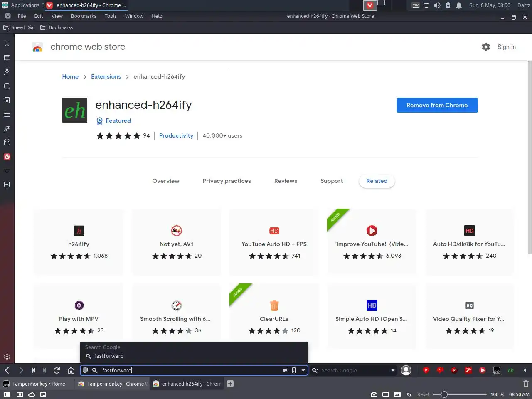
Task: Follow the Extensions breadcrumb link
Action: coord(106,76)
